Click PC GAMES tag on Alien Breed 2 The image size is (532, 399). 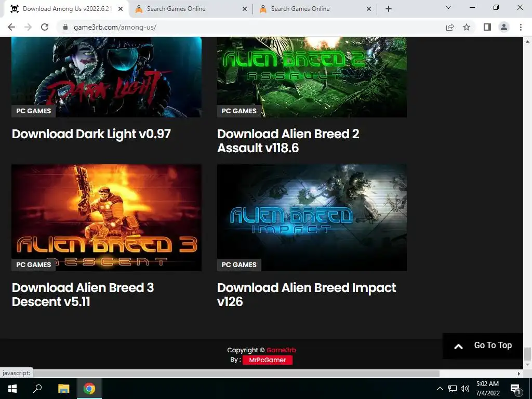click(x=239, y=111)
